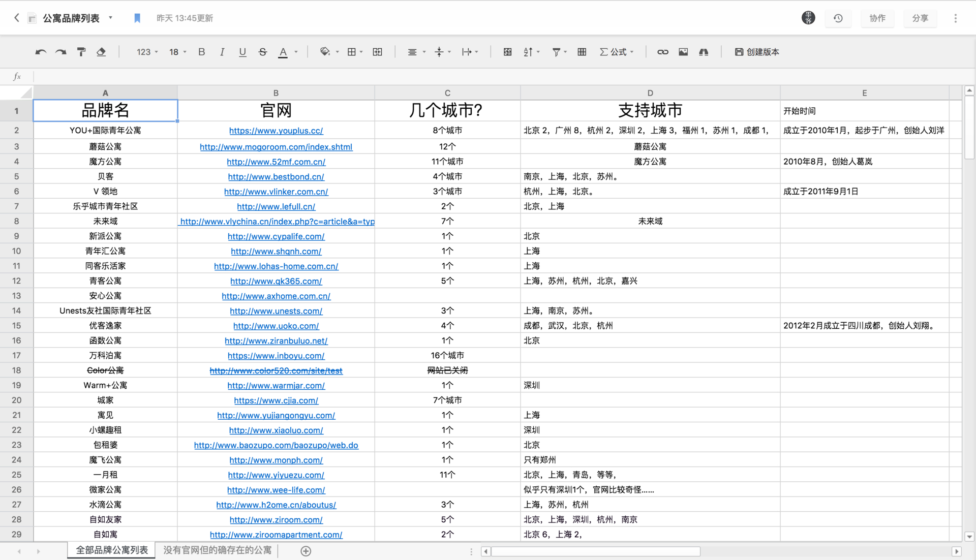Open the mogoroom.com link
The height and width of the screenshot is (560, 976).
pos(276,147)
